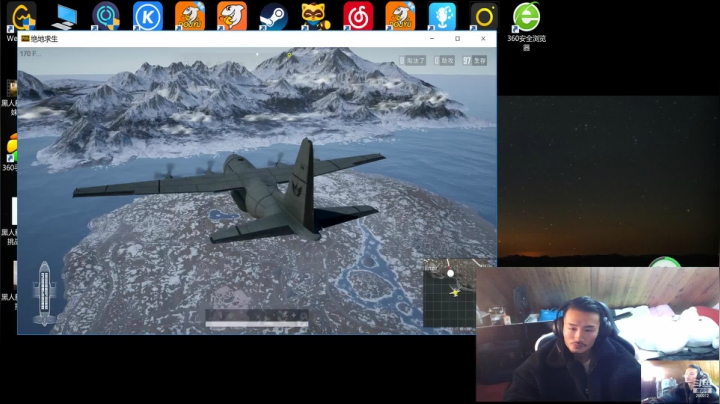Viewport: 720px width, 404px height.
Task: Minimize the 绝地求生 game window
Action: 432,39
